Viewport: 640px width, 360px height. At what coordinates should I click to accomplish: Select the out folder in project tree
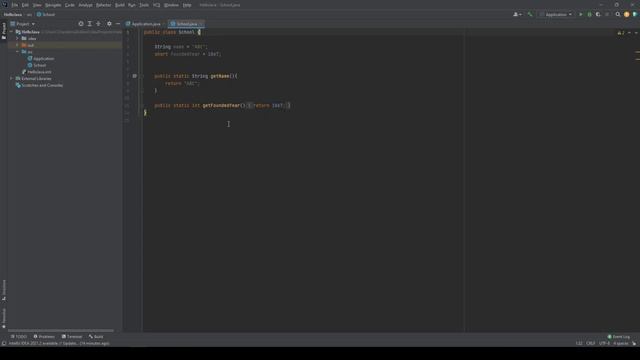coord(28,45)
